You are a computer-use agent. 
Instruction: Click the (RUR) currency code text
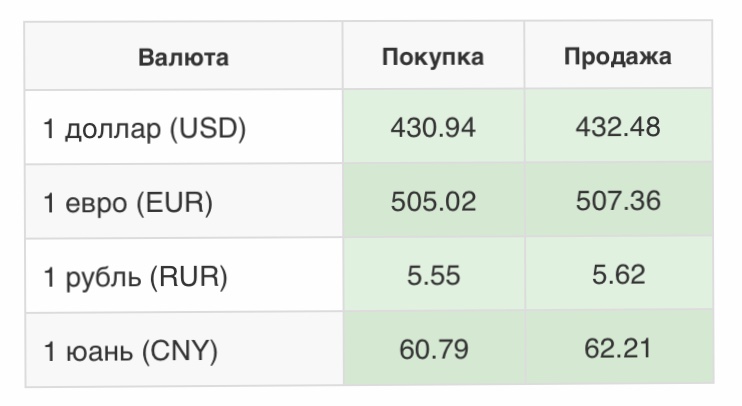click(x=189, y=277)
